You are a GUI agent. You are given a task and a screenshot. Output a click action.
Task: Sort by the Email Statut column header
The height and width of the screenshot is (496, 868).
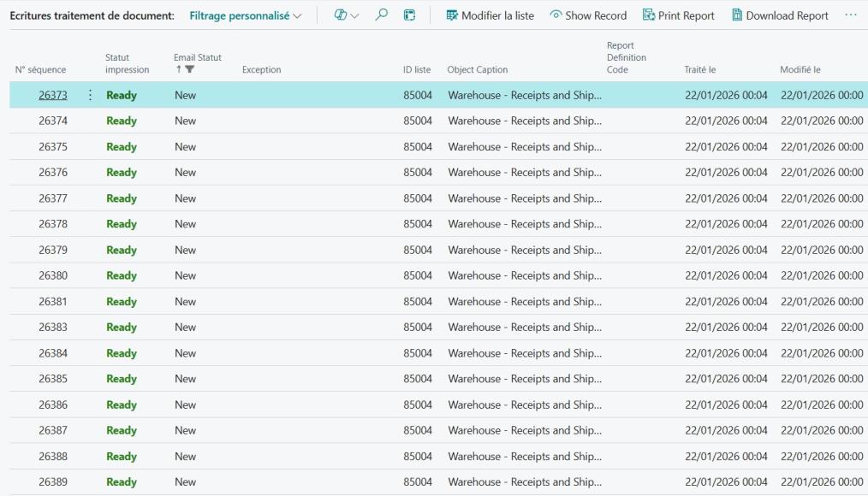pyautogui.click(x=197, y=57)
